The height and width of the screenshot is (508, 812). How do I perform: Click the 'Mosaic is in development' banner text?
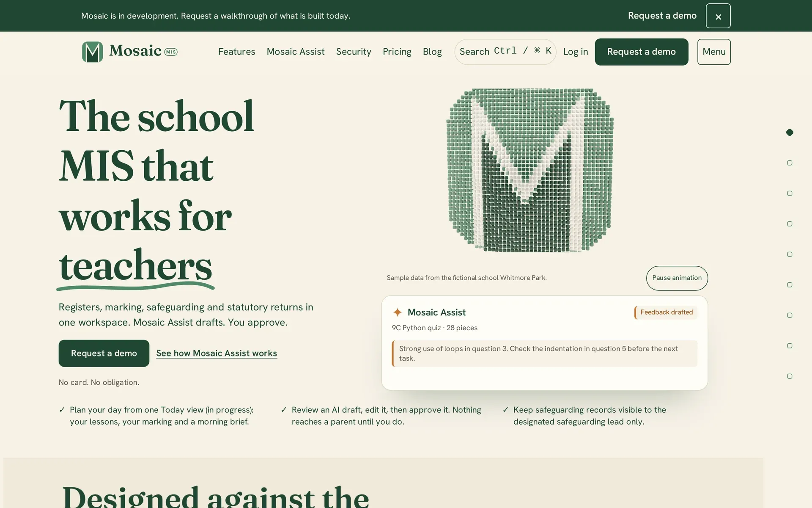pyautogui.click(x=216, y=16)
